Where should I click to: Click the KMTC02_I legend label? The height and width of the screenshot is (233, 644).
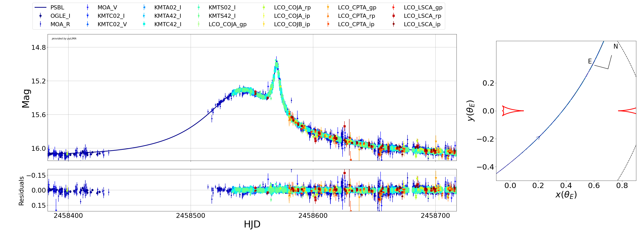tap(111, 16)
